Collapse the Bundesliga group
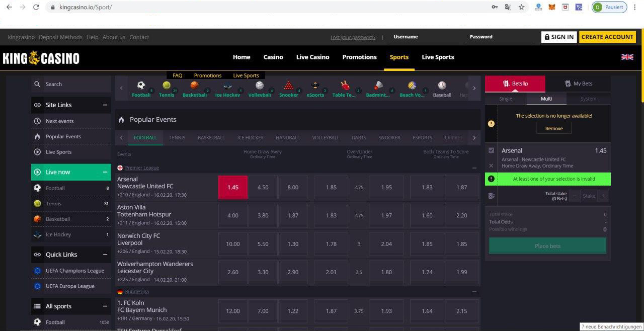This screenshot has width=644, height=331. (474, 292)
